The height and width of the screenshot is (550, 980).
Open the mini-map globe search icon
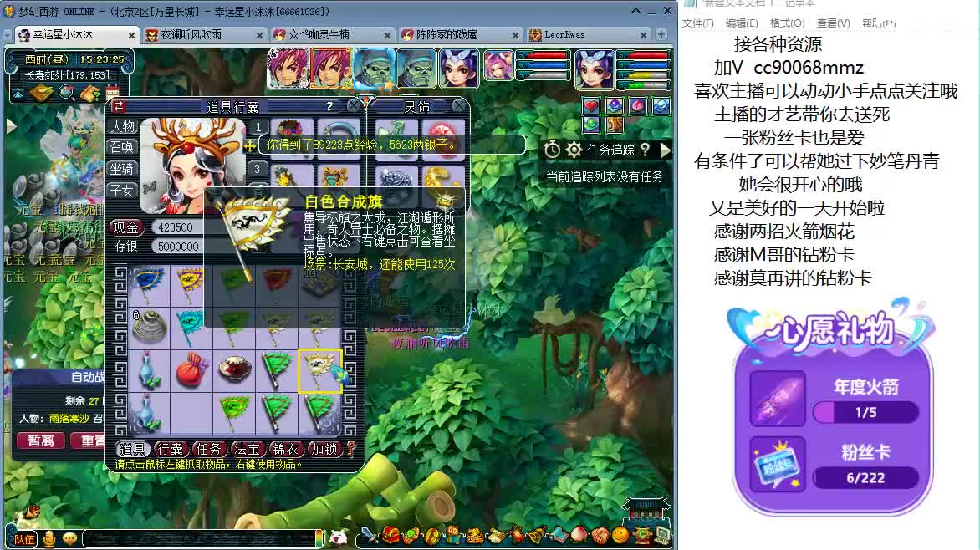tap(66, 93)
